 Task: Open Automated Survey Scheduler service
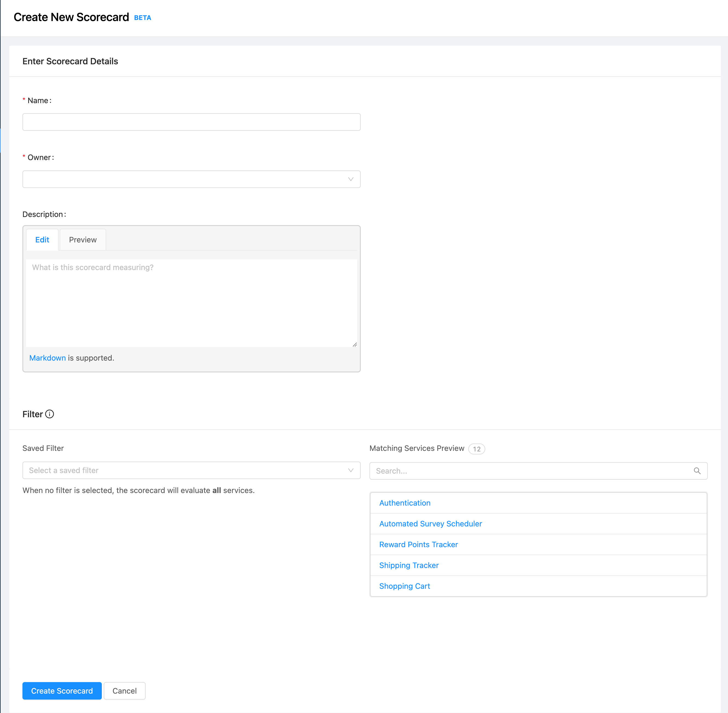[x=431, y=524]
